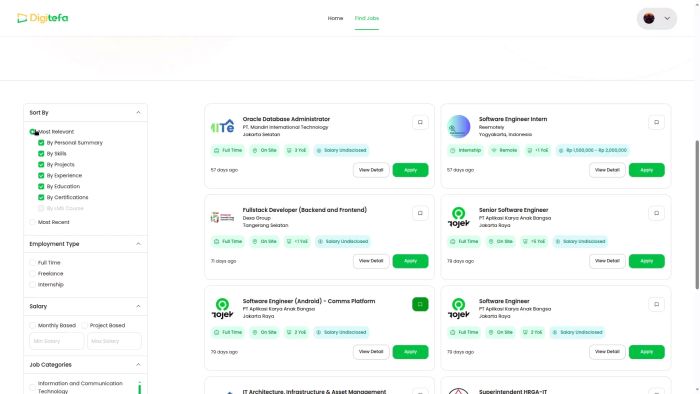Screen dimensions: 700x394
Task: Go to the Home page
Action: [x=335, y=18]
